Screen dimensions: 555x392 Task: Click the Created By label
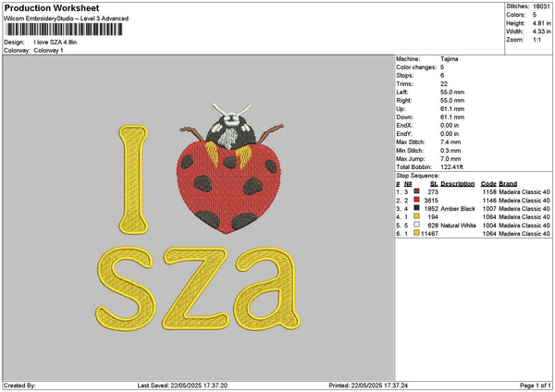tap(19, 386)
